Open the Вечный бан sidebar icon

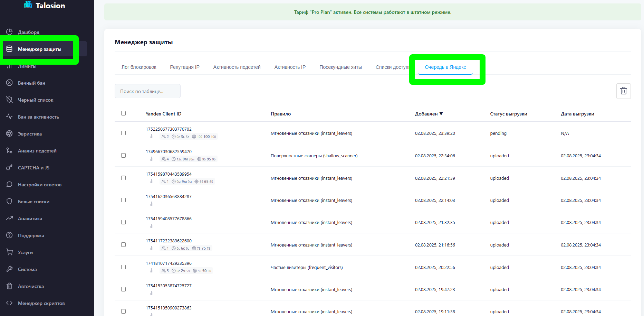click(x=9, y=83)
